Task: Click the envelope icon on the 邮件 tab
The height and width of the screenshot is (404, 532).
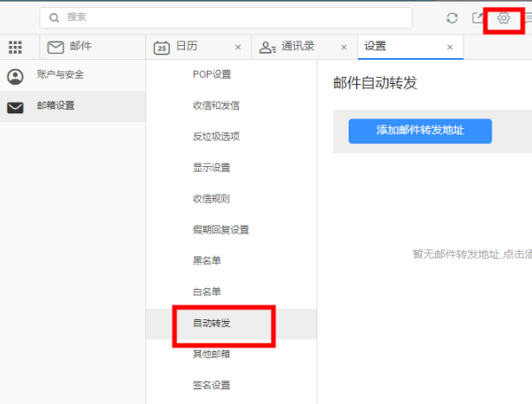Action: (55, 47)
